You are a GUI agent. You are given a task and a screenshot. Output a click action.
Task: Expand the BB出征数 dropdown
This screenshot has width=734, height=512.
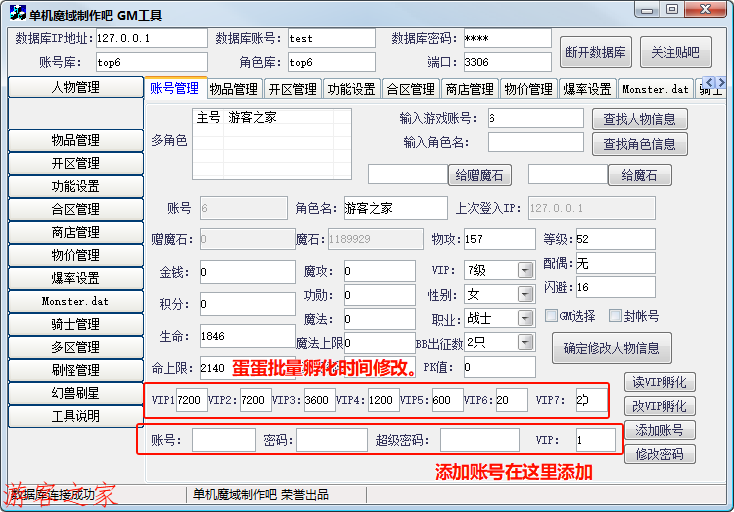pos(524,342)
